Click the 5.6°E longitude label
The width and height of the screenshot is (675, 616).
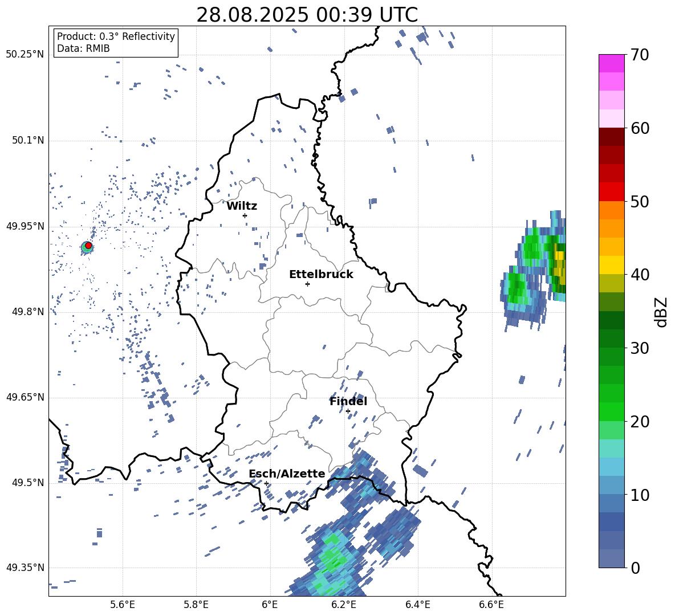point(123,605)
